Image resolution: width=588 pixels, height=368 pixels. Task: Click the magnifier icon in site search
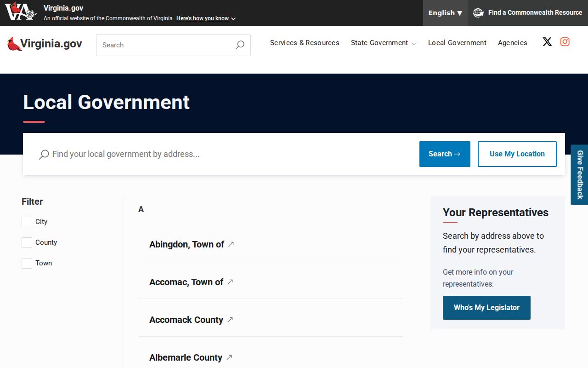240,45
